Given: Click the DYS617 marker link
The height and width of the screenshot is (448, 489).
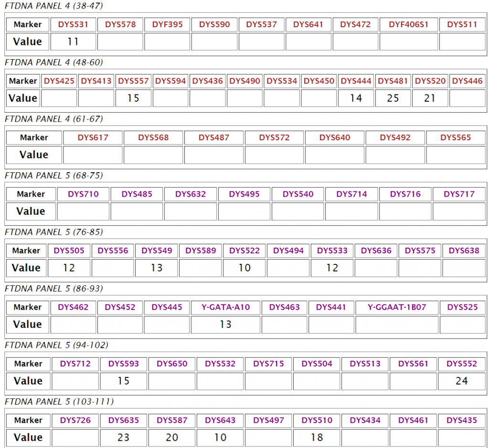Looking at the screenshot, I should (x=93, y=137).
